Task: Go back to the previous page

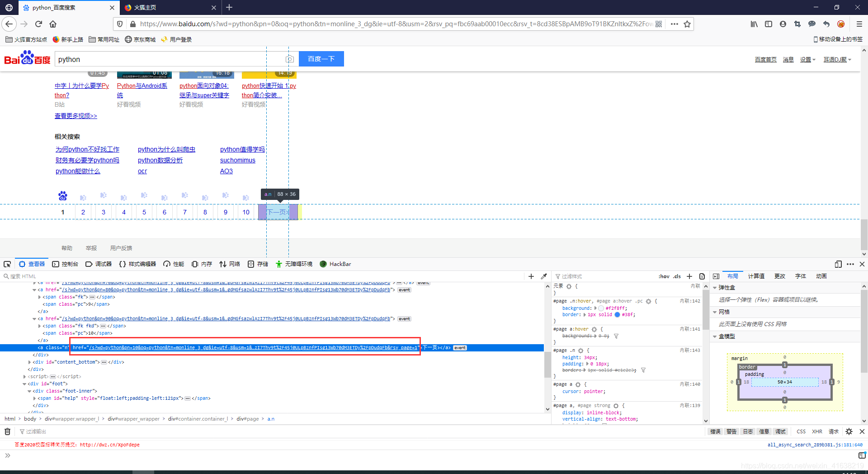Action: click(9, 24)
